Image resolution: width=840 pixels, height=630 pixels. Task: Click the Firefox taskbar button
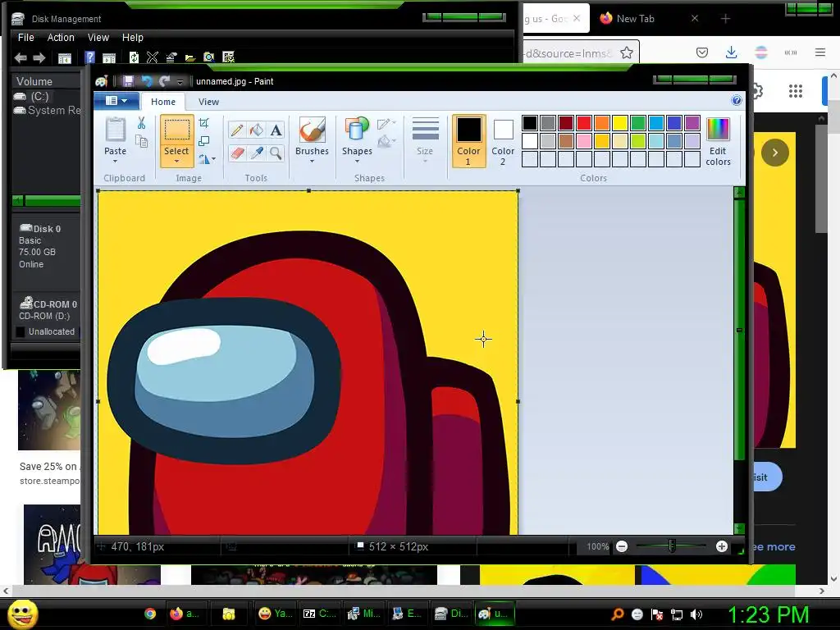(x=185, y=614)
